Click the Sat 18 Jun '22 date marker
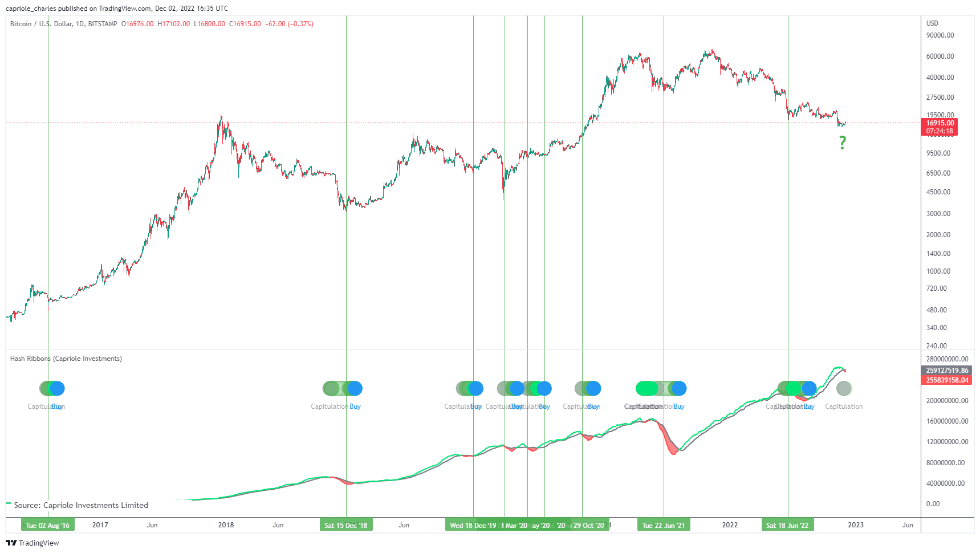 point(787,525)
